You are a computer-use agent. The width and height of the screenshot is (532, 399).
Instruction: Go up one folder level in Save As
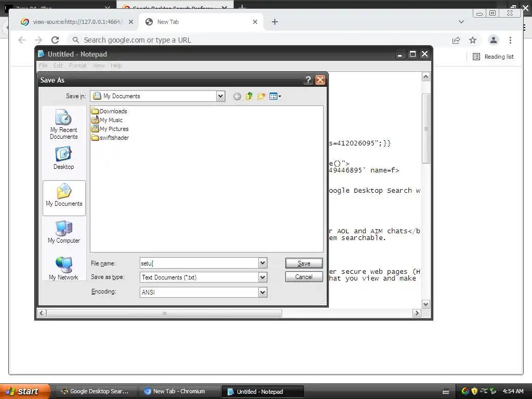click(x=249, y=96)
